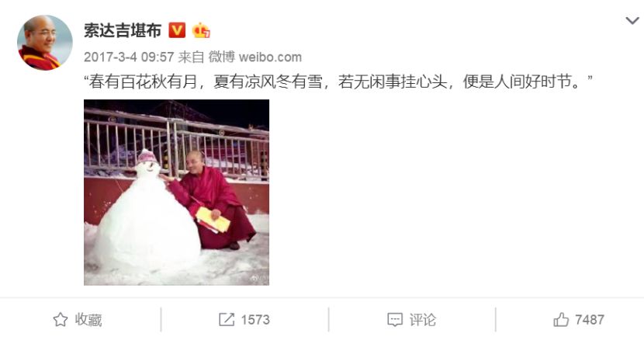Click the faint Weibo watermark on photo

tap(258, 279)
